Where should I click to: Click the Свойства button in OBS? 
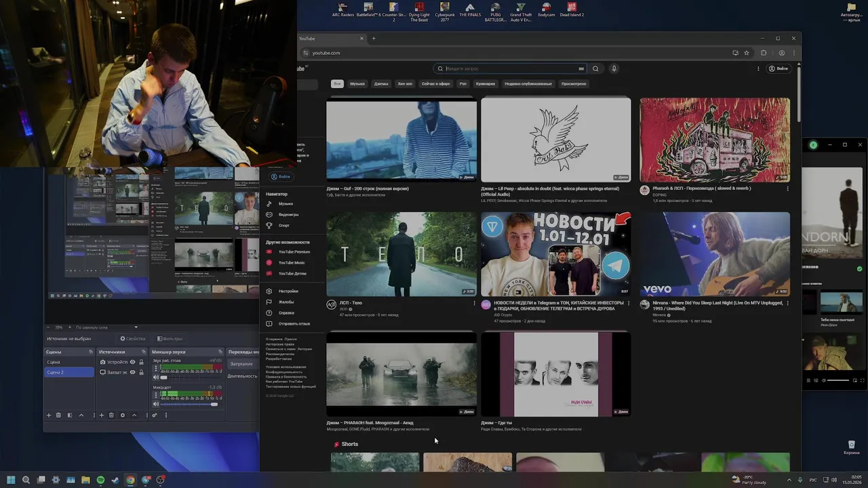point(133,338)
